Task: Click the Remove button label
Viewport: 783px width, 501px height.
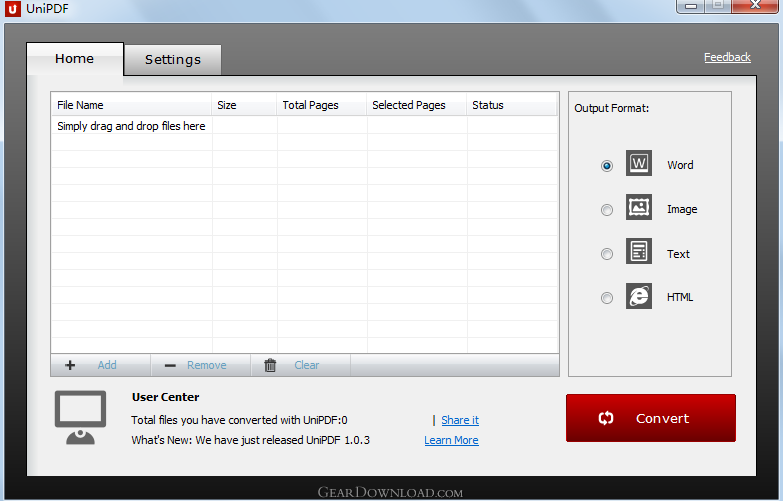Action: tap(207, 365)
